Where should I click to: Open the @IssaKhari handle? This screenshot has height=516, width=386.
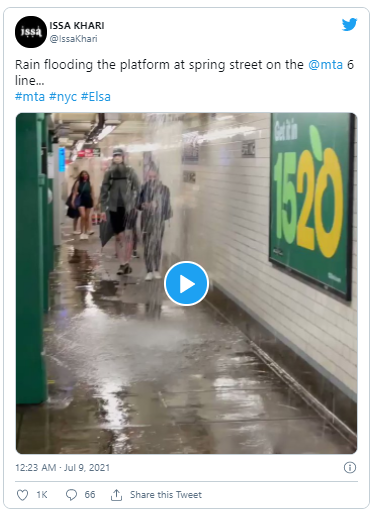tap(73, 39)
